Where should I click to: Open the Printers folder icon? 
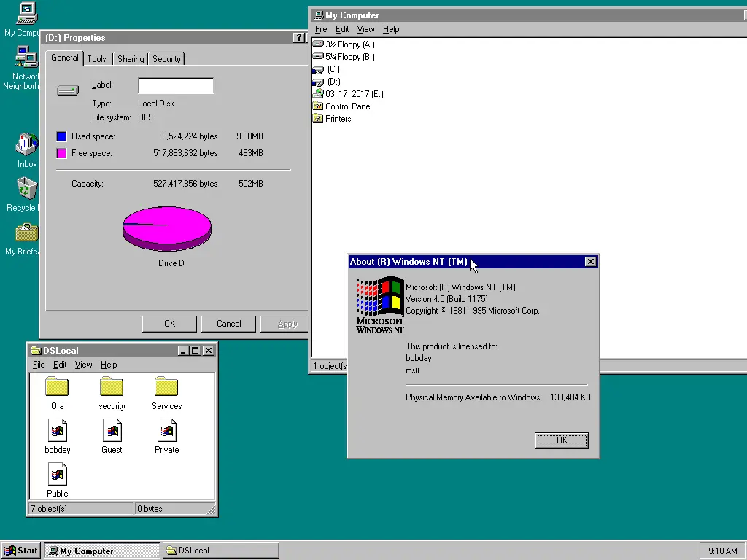318,119
